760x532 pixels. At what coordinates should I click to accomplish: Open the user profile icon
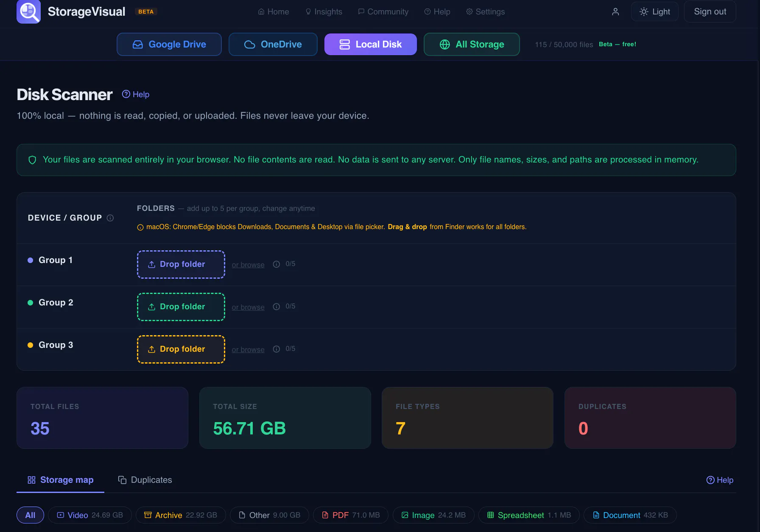pyautogui.click(x=615, y=12)
